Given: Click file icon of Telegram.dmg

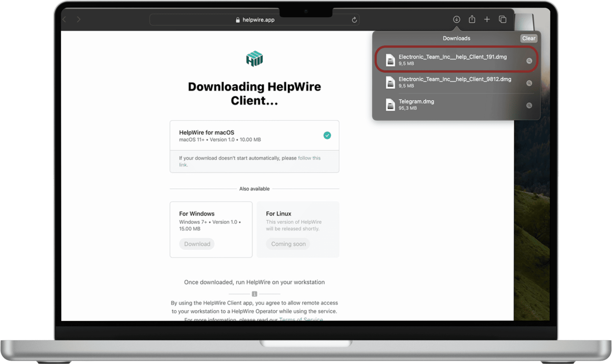Looking at the screenshot, I should (390, 105).
